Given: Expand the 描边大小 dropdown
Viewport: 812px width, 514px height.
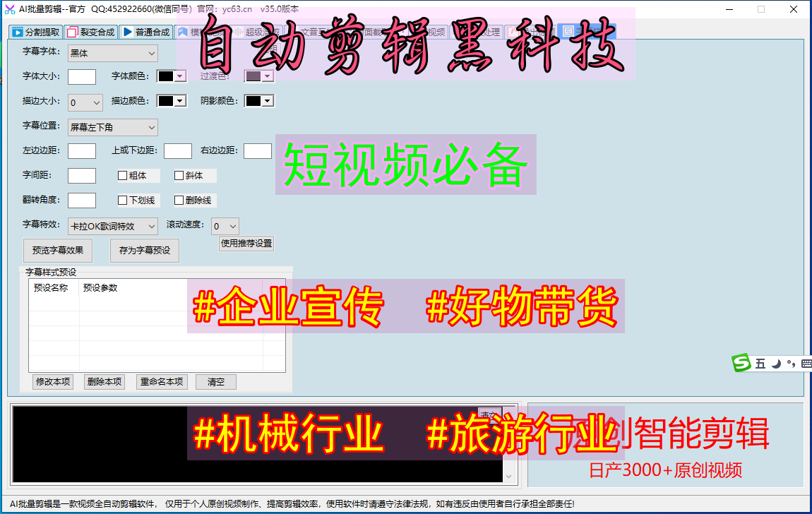Looking at the screenshot, I should click(85, 102).
